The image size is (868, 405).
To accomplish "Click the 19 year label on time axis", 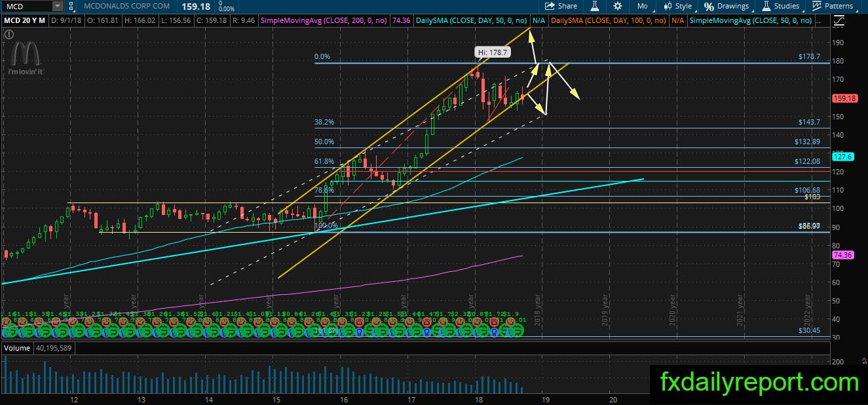I will pos(545,399).
